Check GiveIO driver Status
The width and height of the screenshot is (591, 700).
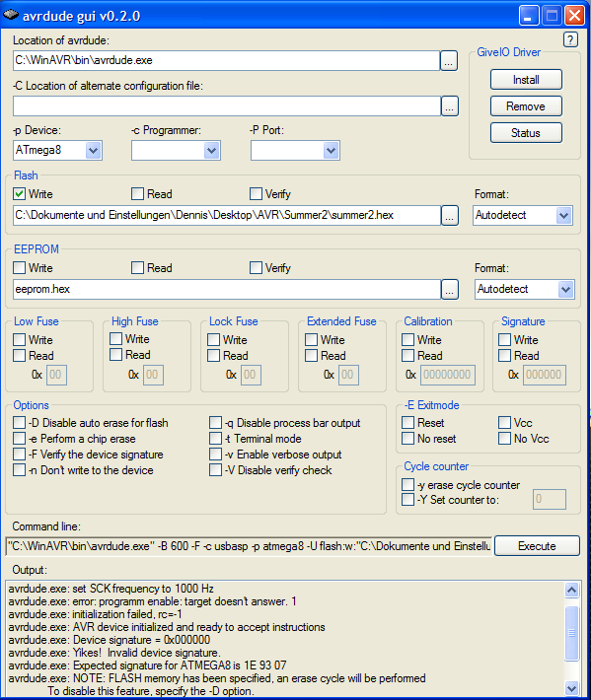pos(526,133)
